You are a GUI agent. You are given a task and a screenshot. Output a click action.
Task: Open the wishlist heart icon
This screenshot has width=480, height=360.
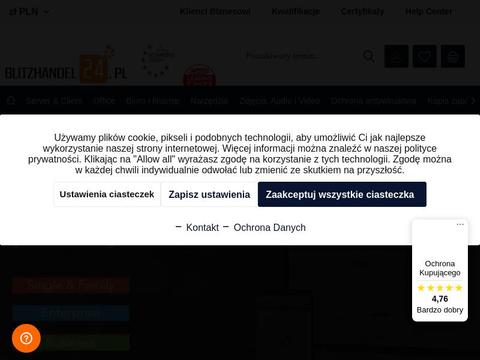425,56
